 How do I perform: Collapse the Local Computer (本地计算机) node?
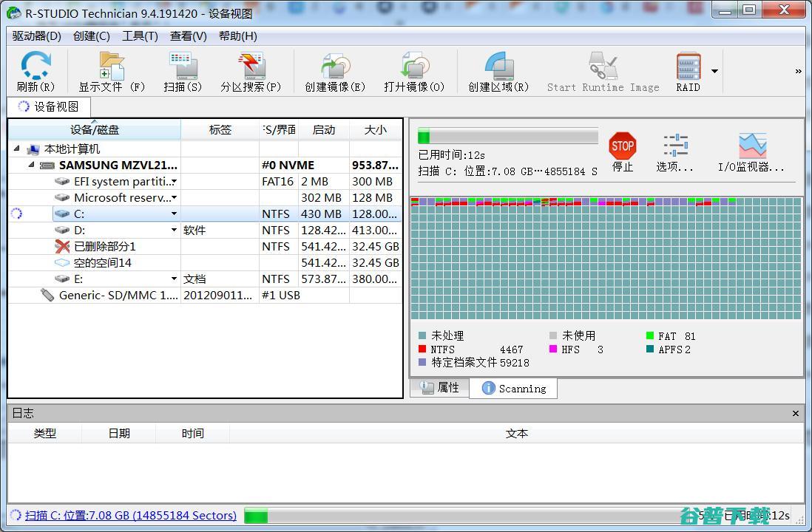[x=17, y=149]
